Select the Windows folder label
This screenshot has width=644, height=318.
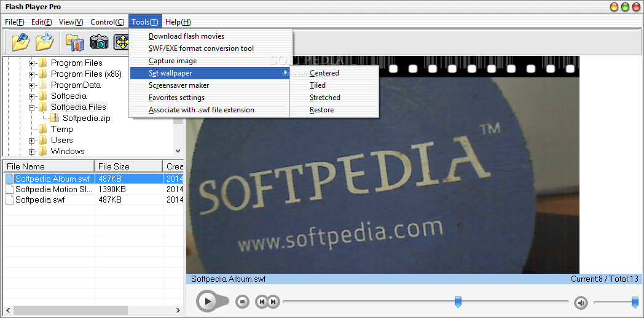[68, 152]
